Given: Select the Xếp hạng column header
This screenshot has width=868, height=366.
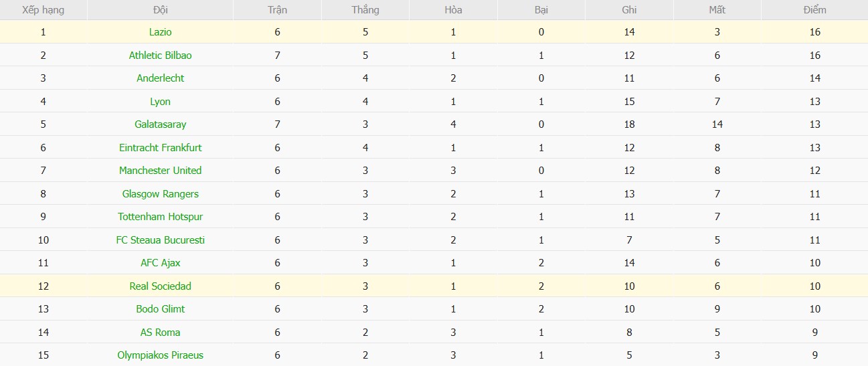Looking at the screenshot, I should tap(44, 10).
